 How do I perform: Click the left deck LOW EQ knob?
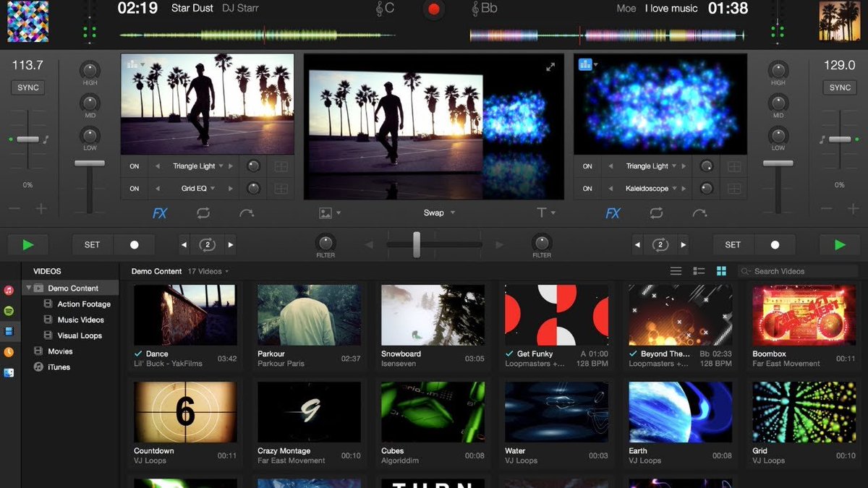(90, 135)
